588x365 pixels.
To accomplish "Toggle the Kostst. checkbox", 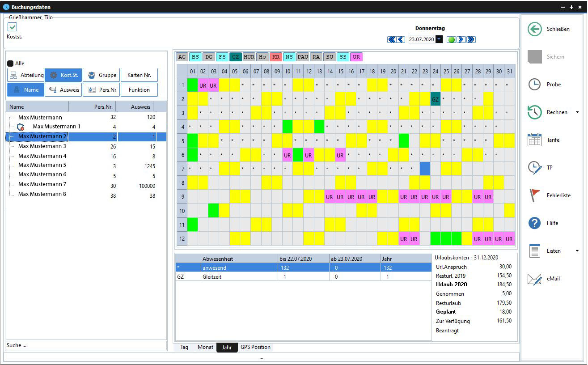I will point(13,27).
